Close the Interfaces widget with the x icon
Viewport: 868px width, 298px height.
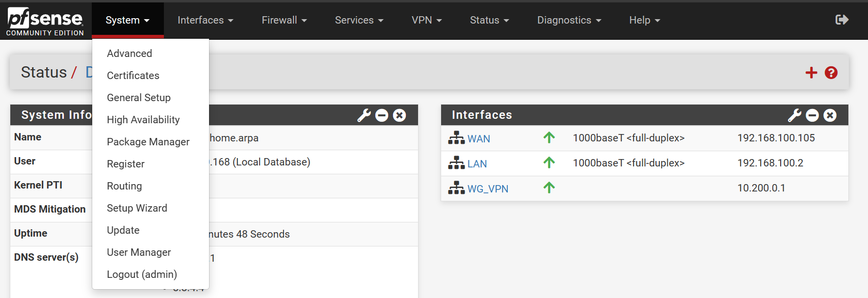830,115
